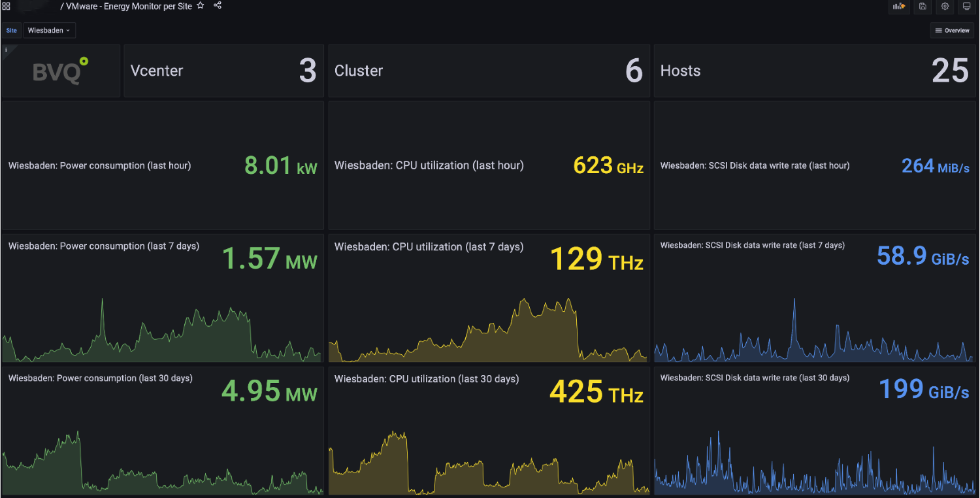Open dashboard settings gear icon

945,7
